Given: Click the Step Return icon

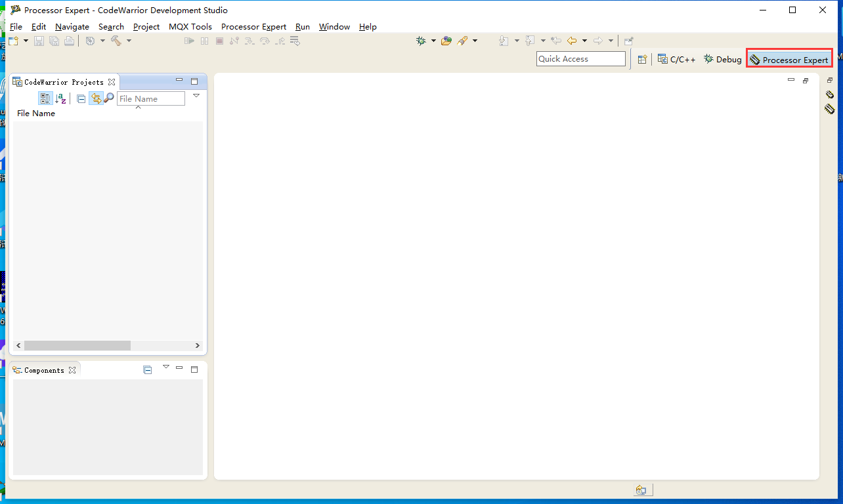Looking at the screenshot, I should click(280, 41).
